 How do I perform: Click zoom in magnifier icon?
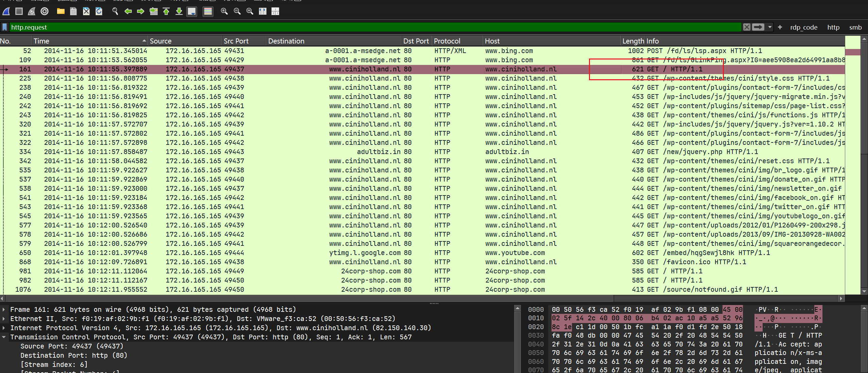(224, 12)
